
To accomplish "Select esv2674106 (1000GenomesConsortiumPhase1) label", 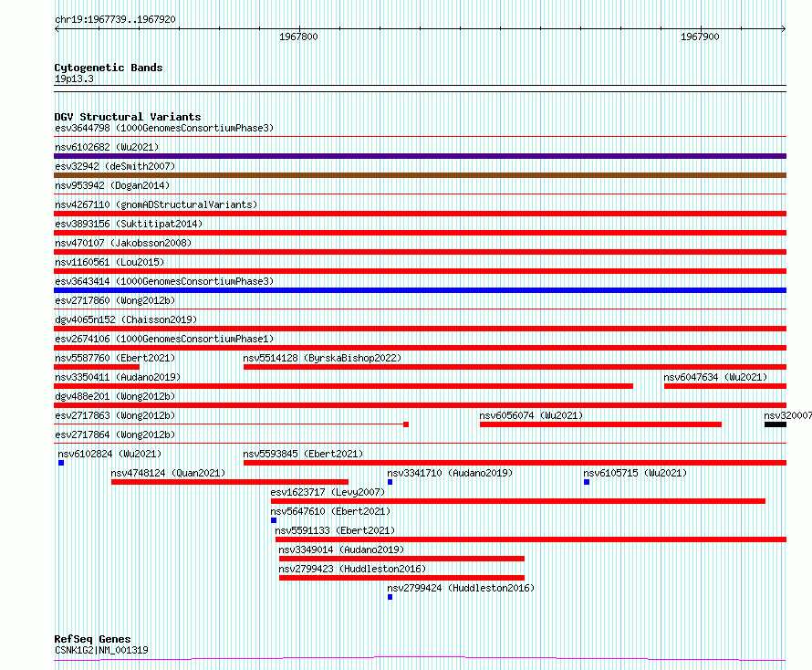I will 164,339.
